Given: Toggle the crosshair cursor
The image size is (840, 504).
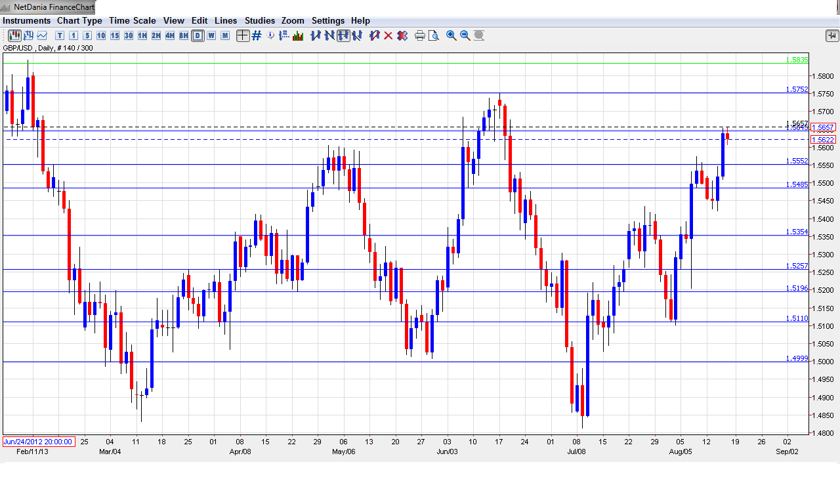Looking at the screenshot, I should 243,35.
